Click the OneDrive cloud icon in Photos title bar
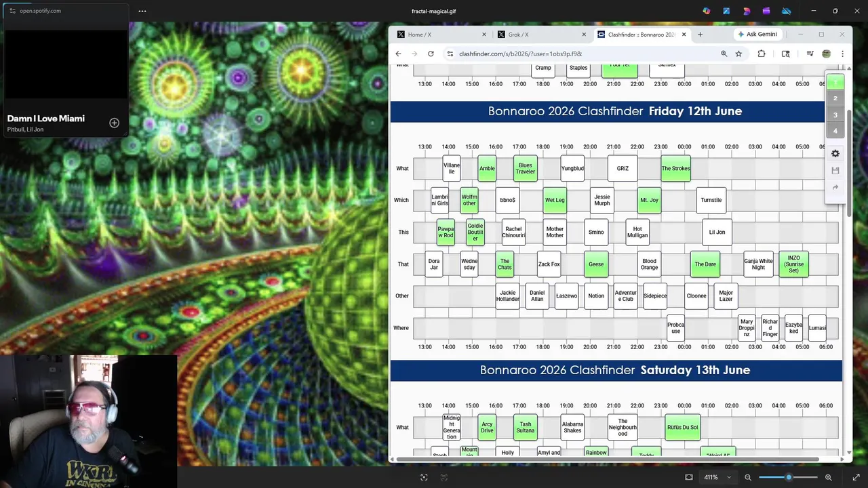 tap(787, 11)
